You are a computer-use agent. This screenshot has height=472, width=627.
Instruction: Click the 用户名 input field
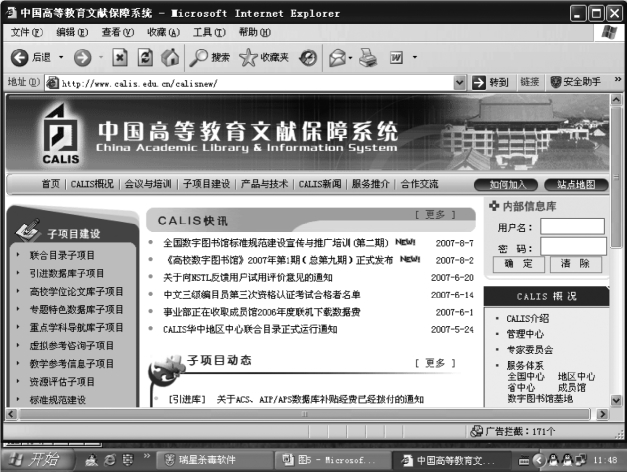[572, 226]
